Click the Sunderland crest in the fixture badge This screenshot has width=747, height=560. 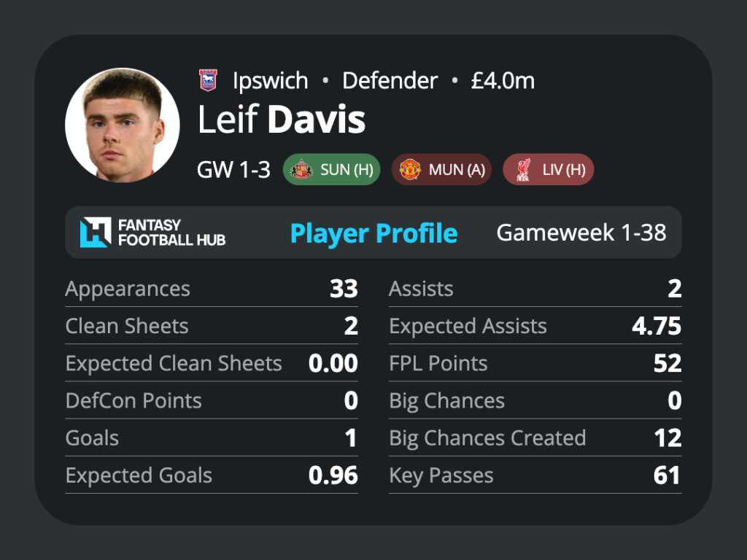pyautogui.click(x=301, y=169)
